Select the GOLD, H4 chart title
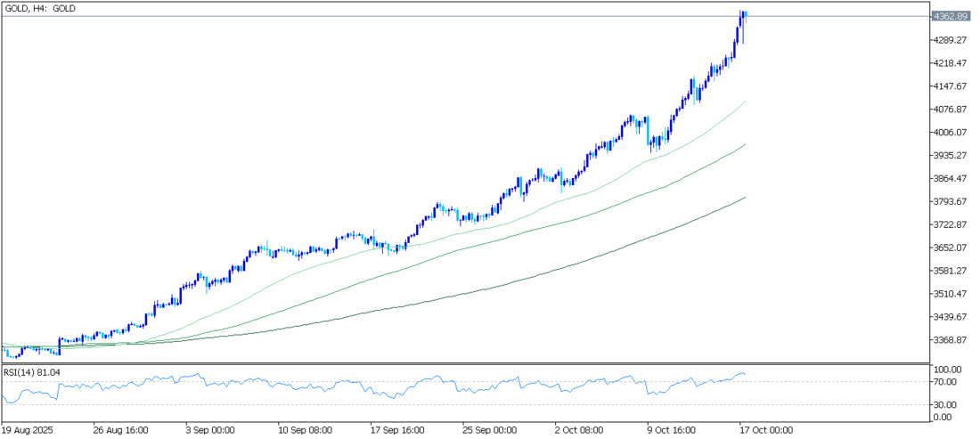The image size is (980, 439). click(40, 8)
